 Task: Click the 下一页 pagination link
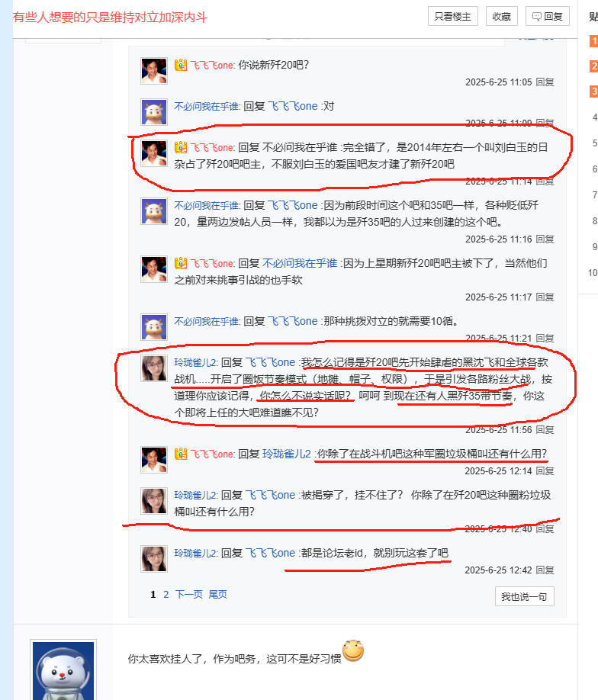(188, 595)
